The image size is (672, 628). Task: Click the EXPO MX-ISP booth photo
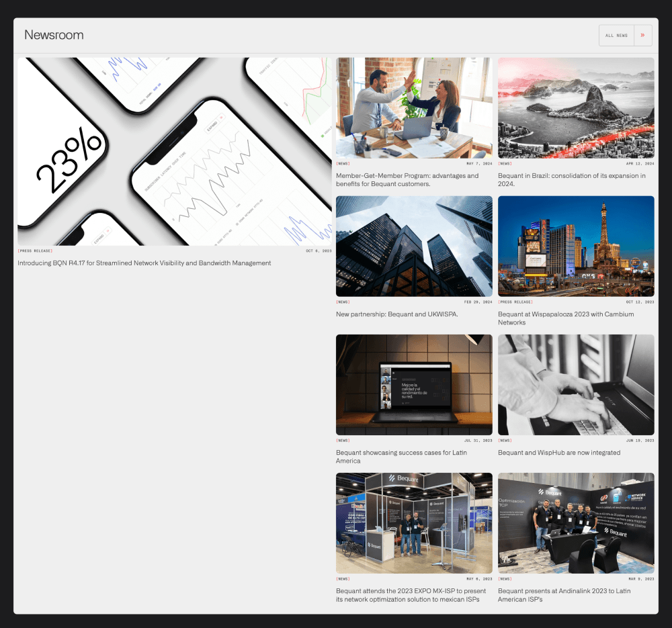point(414,523)
